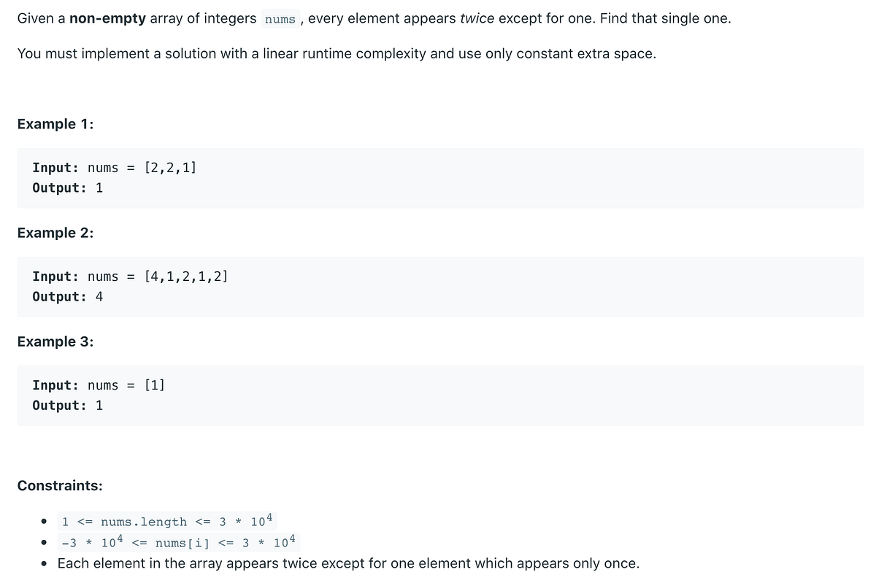
Task: Click the Input label in Example 2
Action: [x=56, y=276]
